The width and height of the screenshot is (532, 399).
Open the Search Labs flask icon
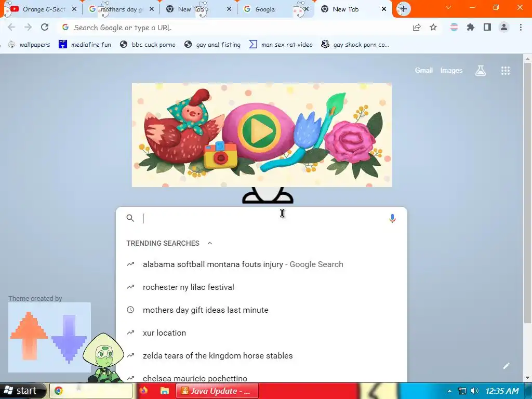[x=481, y=71]
